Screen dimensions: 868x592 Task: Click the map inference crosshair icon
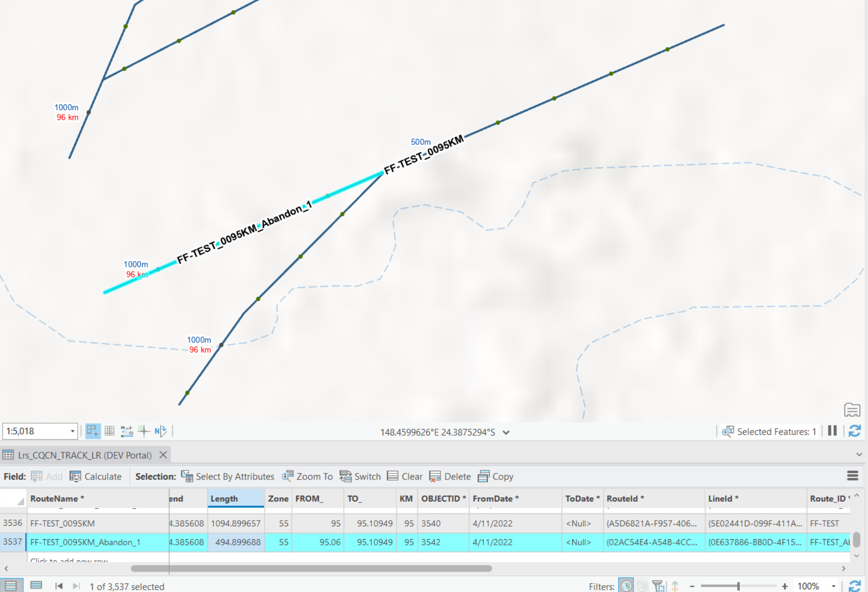pos(144,431)
